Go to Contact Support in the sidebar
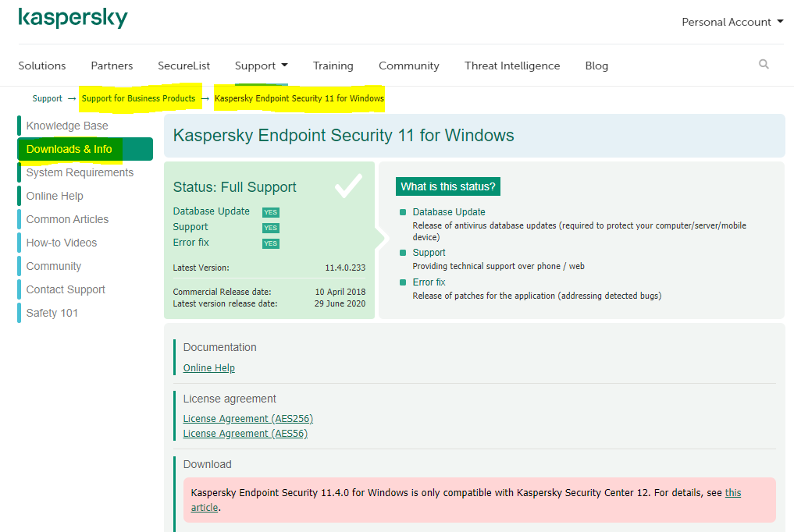This screenshot has height=532, width=794. 66,289
